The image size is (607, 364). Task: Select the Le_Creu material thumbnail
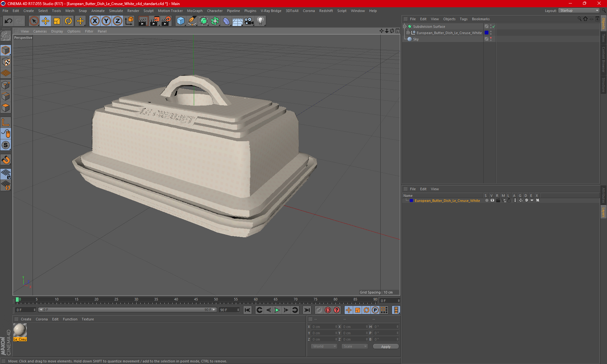click(x=20, y=331)
